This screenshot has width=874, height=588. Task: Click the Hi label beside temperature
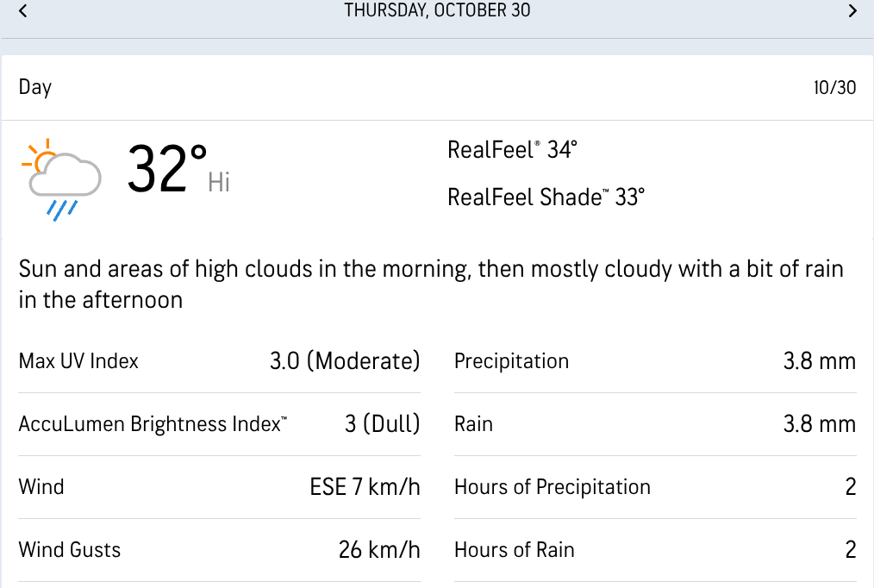[219, 182]
